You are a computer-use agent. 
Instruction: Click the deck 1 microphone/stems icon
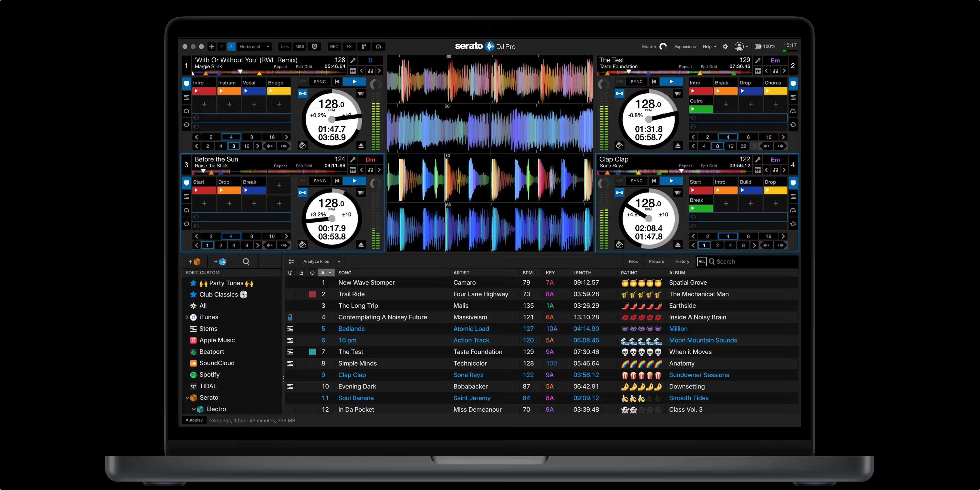(x=353, y=60)
